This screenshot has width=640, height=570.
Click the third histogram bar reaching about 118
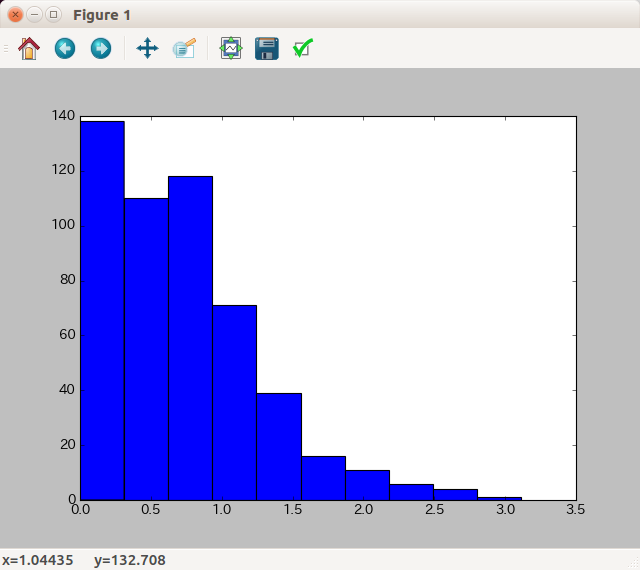pos(190,340)
